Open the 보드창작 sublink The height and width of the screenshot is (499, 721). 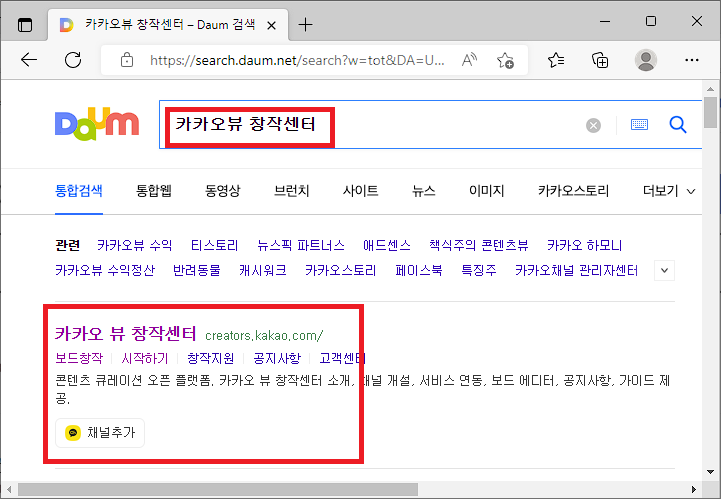79,358
